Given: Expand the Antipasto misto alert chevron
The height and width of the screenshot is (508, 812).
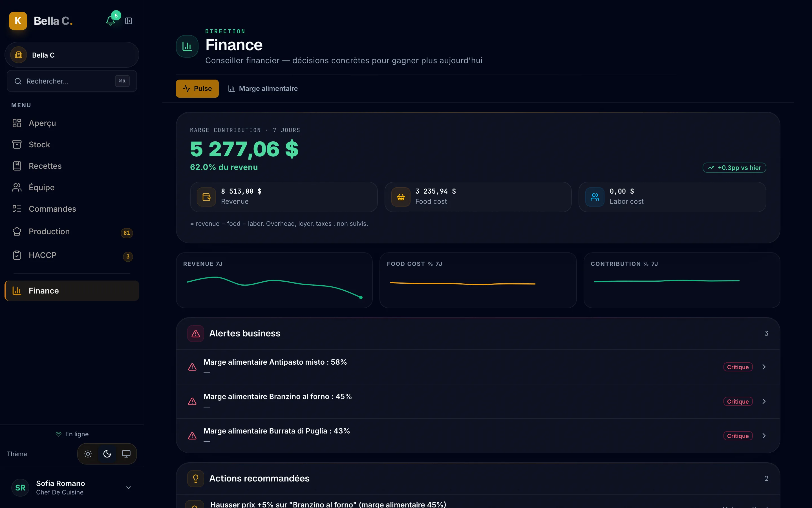Looking at the screenshot, I should [764, 367].
